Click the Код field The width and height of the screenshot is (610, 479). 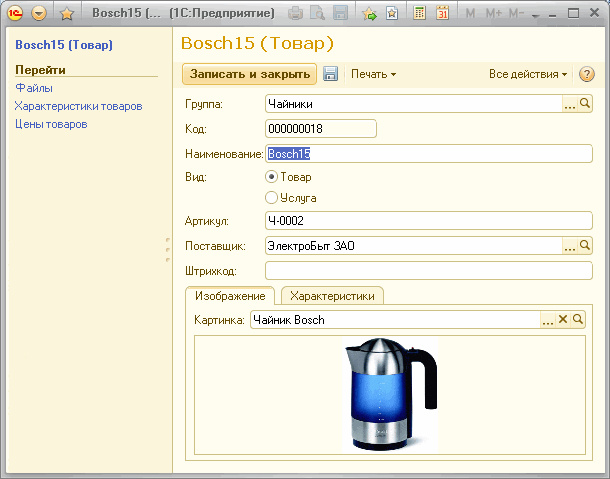point(321,128)
